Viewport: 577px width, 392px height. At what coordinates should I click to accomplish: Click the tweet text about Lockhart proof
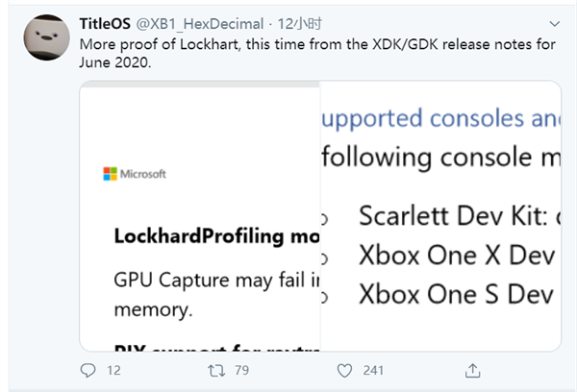coord(317,53)
